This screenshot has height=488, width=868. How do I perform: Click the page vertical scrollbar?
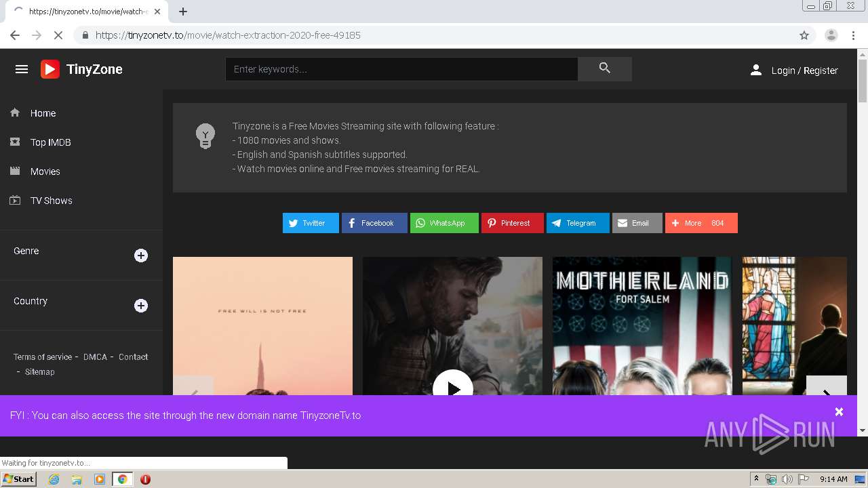tap(862, 81)
